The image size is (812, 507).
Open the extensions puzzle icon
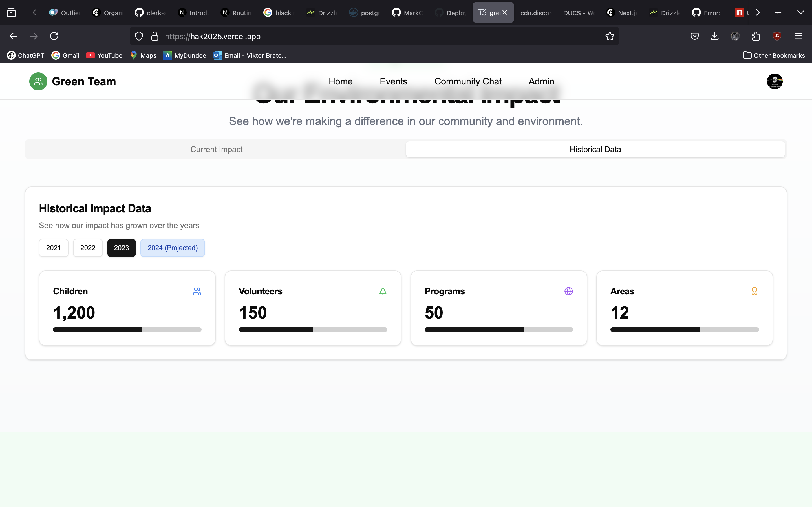pos(756,36)
